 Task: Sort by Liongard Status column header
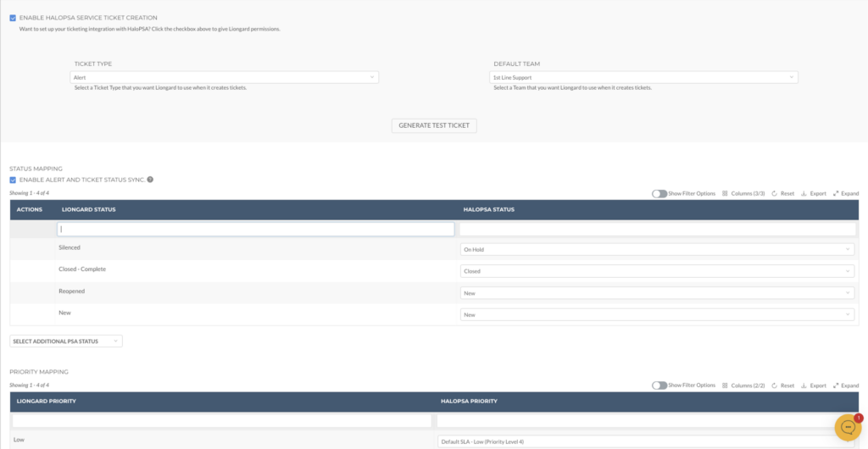pos(88,209)
